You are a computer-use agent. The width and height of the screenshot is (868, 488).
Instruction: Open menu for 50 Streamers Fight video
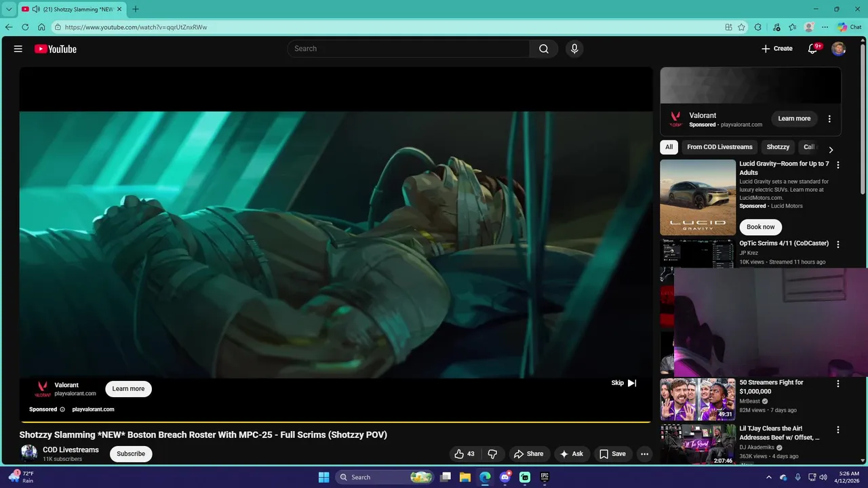(x=838, y=384)
